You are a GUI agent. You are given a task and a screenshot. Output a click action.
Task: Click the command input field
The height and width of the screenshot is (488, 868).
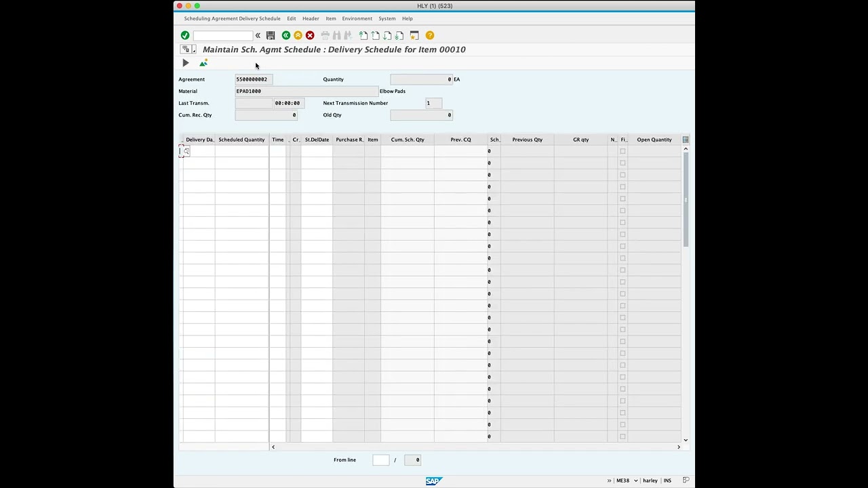223,35
